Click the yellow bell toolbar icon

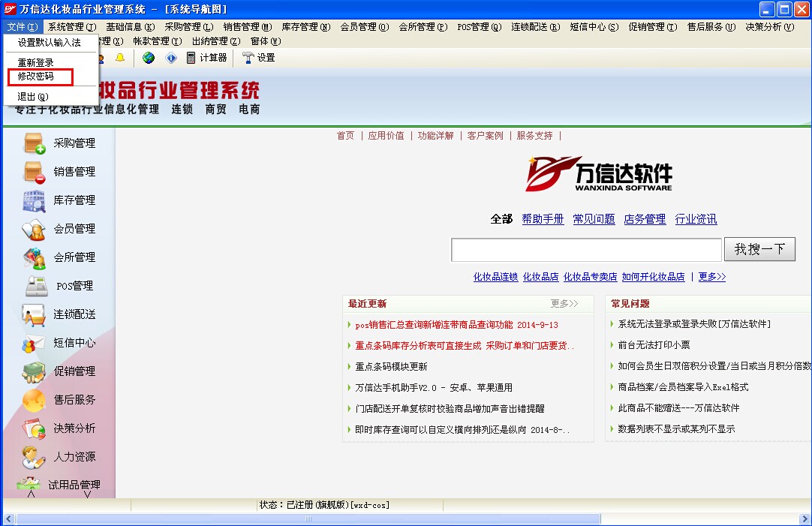coord(120,58)
